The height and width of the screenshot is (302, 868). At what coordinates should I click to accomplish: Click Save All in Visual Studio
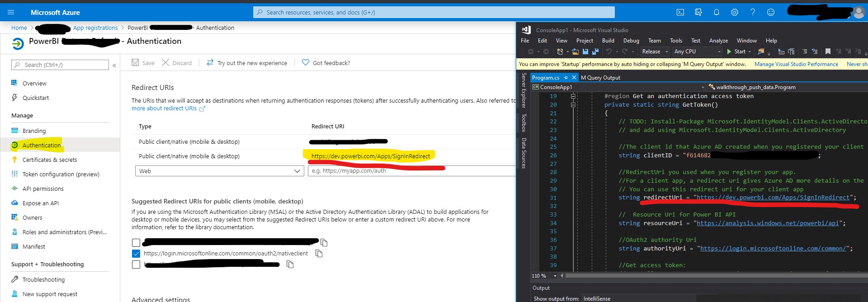pyautogui.click(x=595, y=52)
